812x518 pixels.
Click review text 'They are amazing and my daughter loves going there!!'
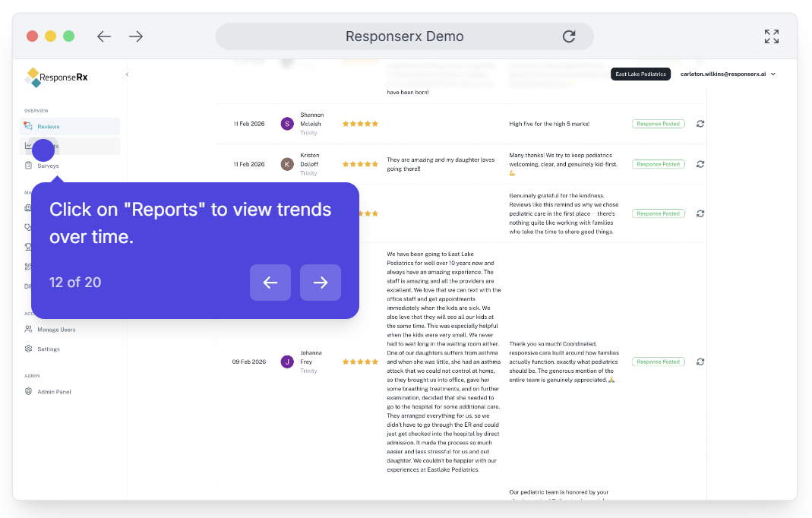click(441, 164)
